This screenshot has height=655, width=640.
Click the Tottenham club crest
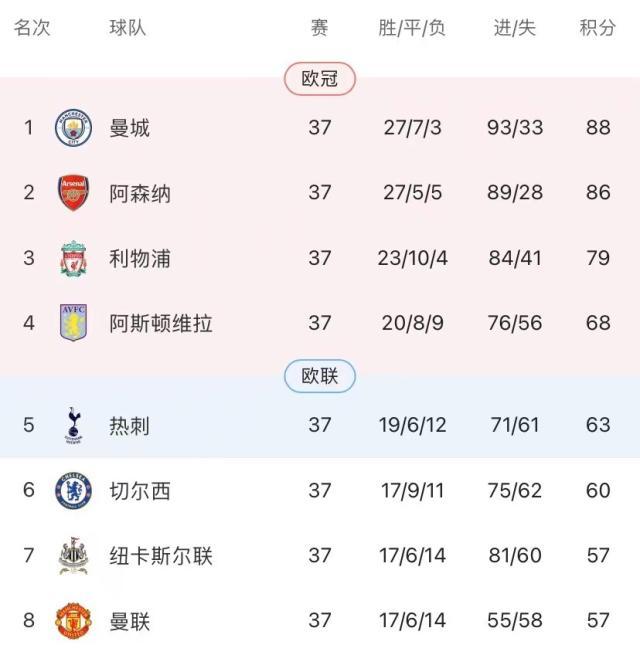pyautogui.click(x=74, y=425)
